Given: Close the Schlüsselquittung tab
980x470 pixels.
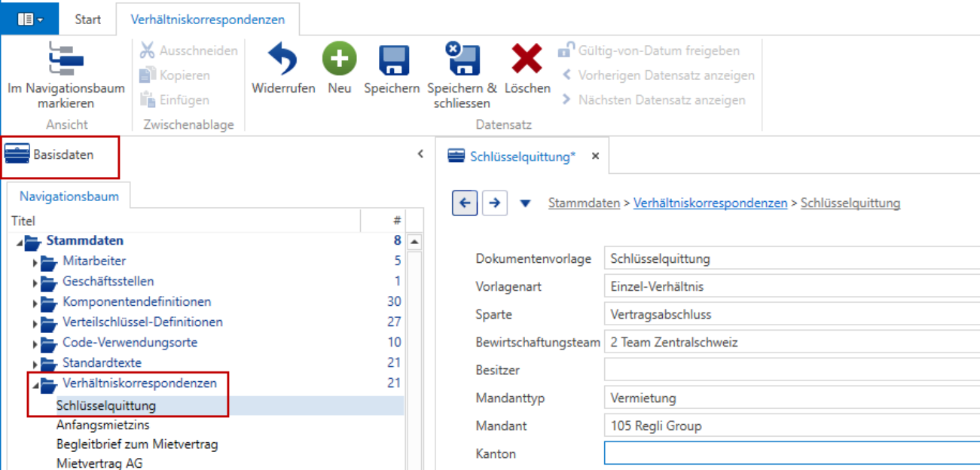Looking at the screenshot, I should pyautogui.click(x=595, y=157).
